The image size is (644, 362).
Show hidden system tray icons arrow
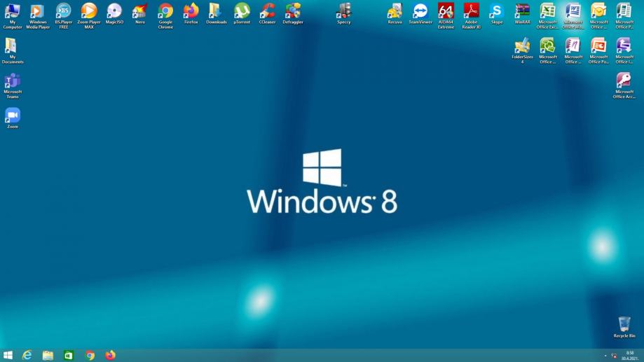point(605,356)
